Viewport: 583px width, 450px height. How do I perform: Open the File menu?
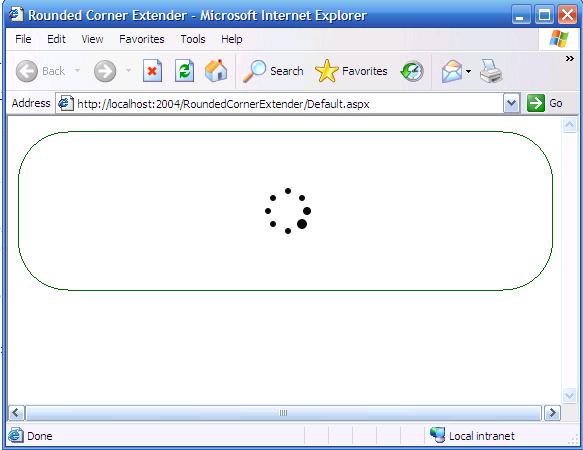[23, 39]
